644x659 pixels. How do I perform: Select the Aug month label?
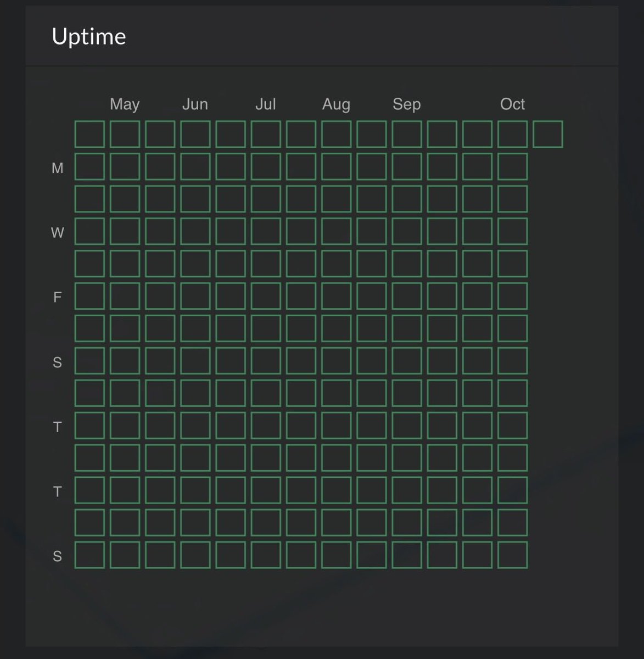point(336,104)
